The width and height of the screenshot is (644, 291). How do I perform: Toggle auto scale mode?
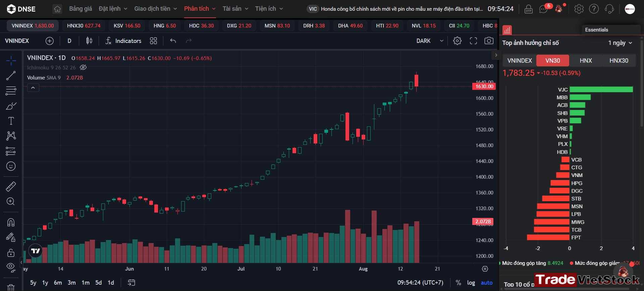(x=487, y=283)
